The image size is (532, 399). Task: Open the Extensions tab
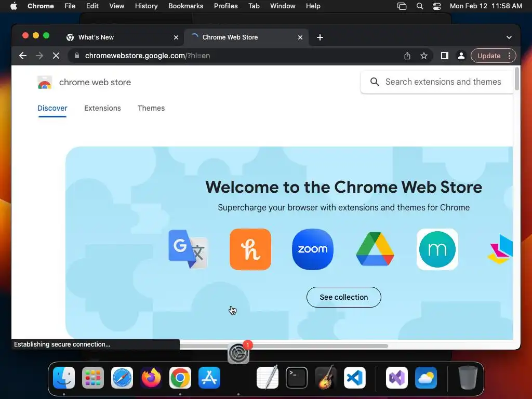coord(102,108)
